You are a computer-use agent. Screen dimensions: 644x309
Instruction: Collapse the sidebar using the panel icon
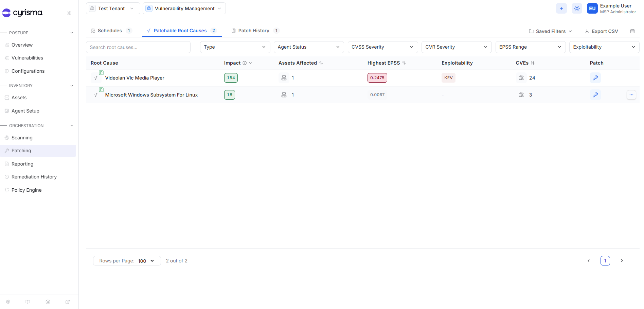69,13
